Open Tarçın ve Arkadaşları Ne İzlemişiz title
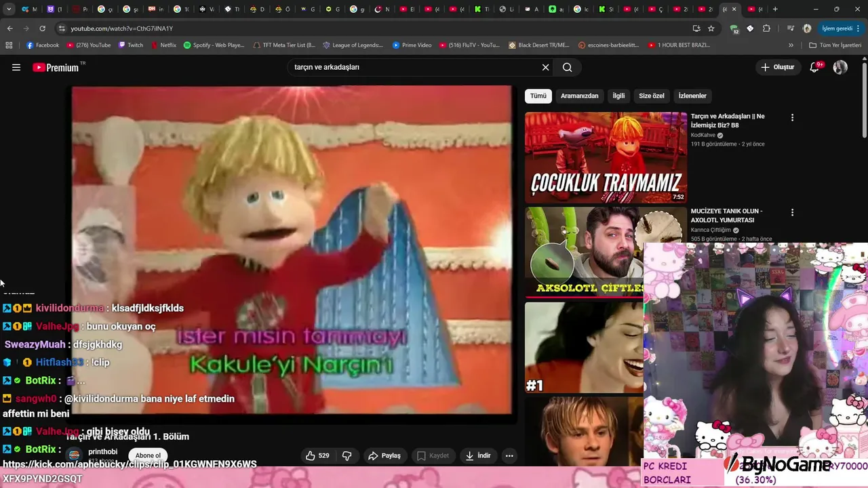The height and width of the screenshot is (488, 868). 728,121
